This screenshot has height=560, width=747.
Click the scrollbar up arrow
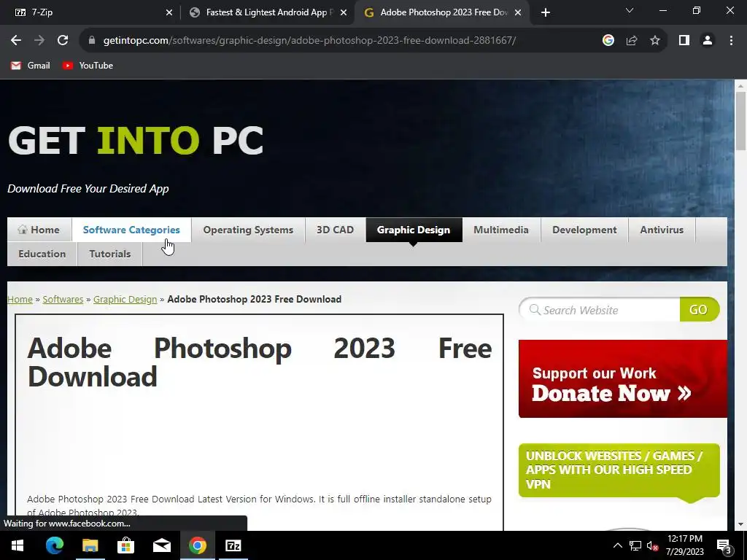point(740,86)
